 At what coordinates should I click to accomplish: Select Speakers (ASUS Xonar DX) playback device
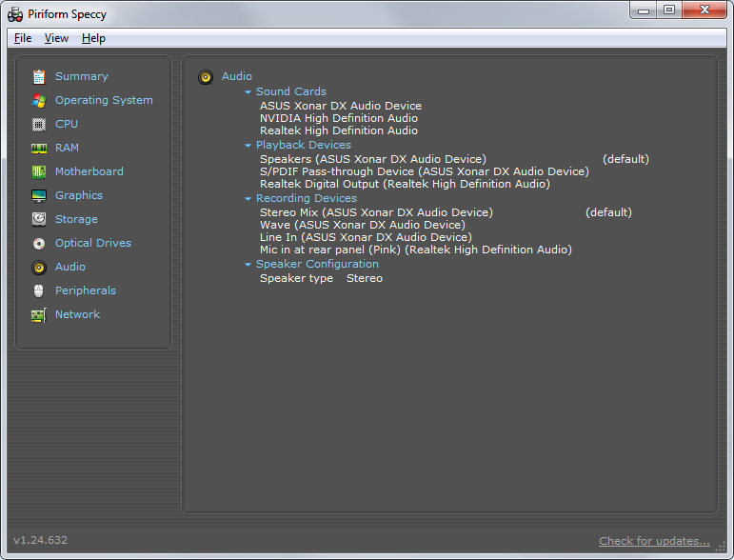(x=373, y=159)
